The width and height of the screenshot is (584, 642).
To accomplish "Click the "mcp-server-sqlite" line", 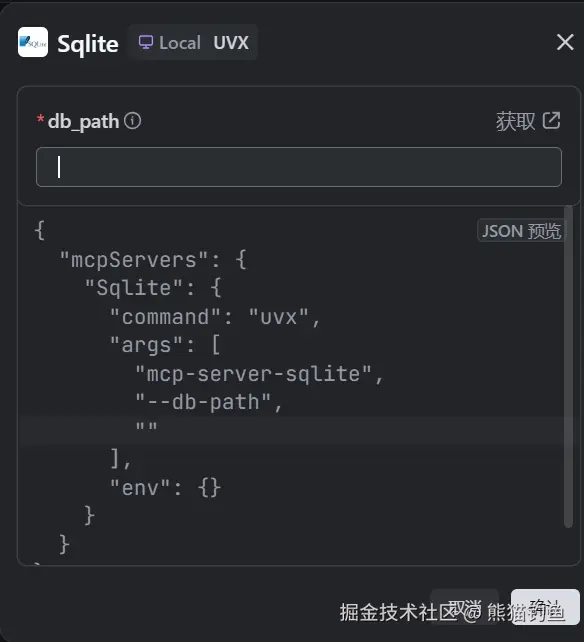I will coord(259,374).
